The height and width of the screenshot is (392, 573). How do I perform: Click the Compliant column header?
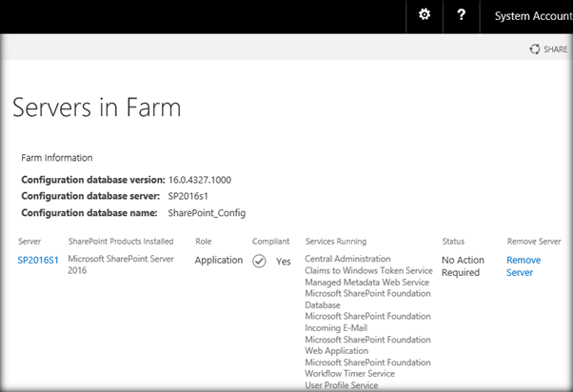point(269,241)
